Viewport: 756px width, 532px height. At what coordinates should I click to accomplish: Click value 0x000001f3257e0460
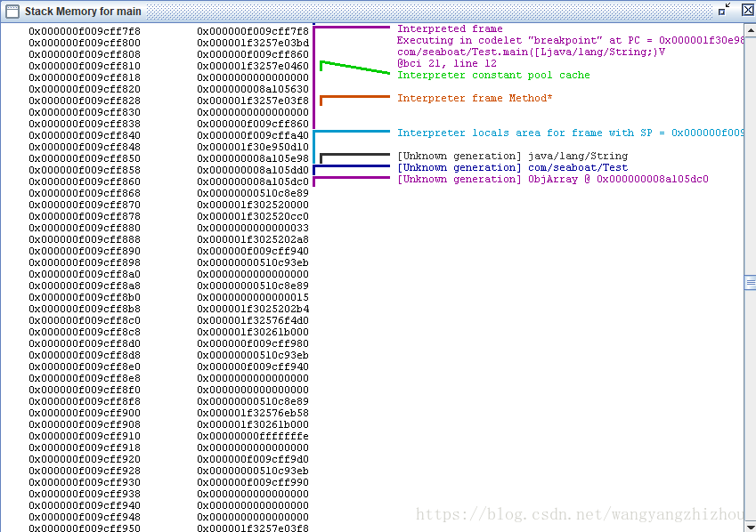click(253, 66)
